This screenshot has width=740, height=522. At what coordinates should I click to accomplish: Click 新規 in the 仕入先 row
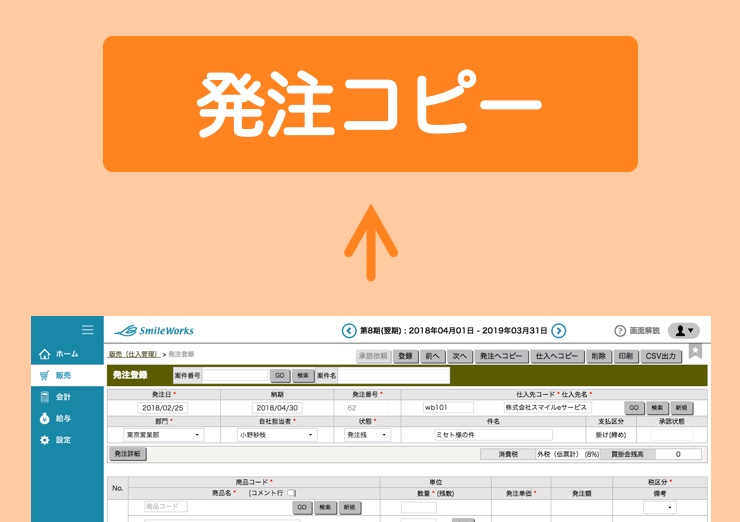pyautogui.click(x=681, y=408)
